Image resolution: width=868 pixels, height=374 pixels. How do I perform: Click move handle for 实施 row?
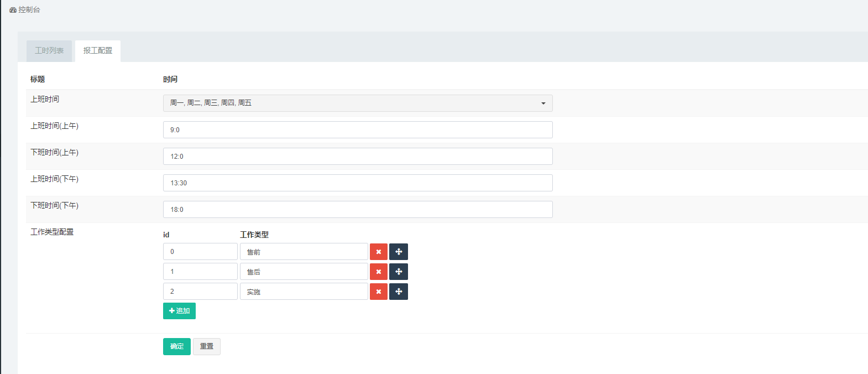click(x=399, y=292)
